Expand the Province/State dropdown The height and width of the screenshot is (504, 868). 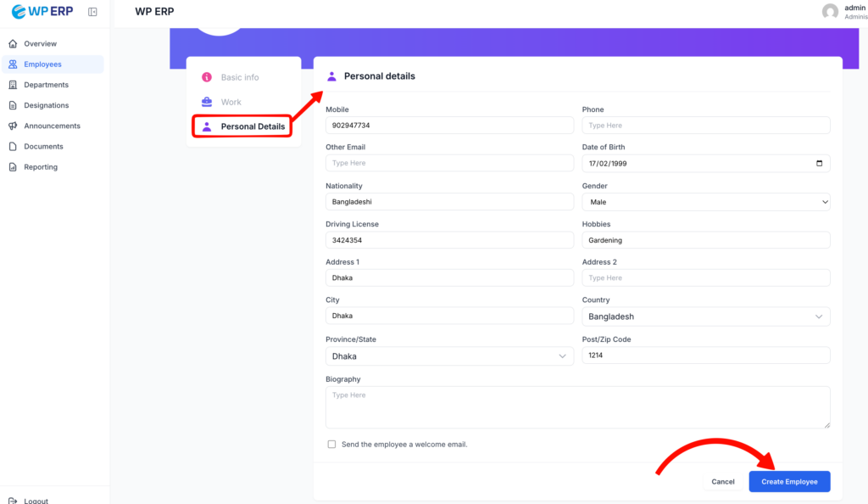pyautogui.click(x=449, y=356)
